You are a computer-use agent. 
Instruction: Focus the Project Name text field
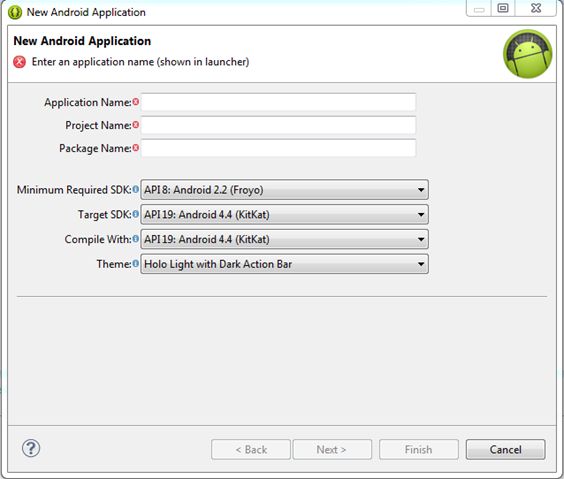click(278, 125)
